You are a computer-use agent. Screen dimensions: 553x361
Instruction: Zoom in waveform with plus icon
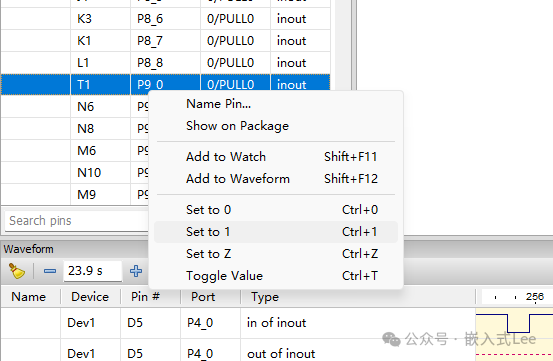[136, 271]
